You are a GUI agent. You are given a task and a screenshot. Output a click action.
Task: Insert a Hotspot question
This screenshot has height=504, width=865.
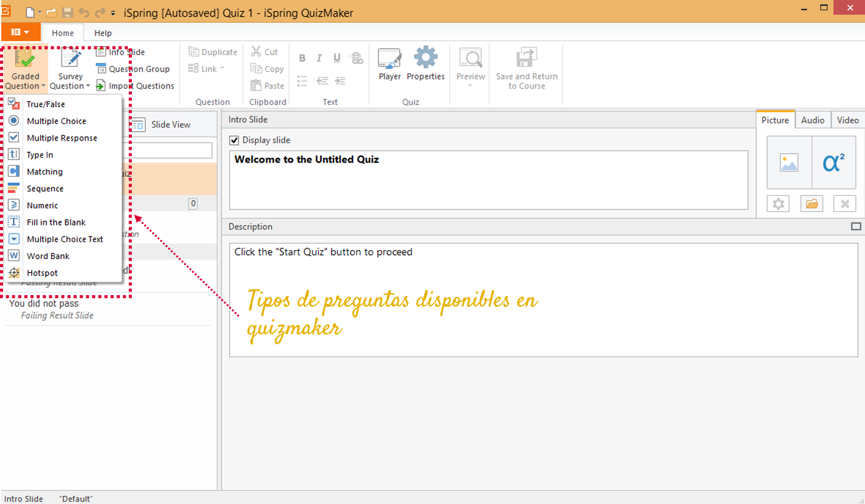(63, 272)
